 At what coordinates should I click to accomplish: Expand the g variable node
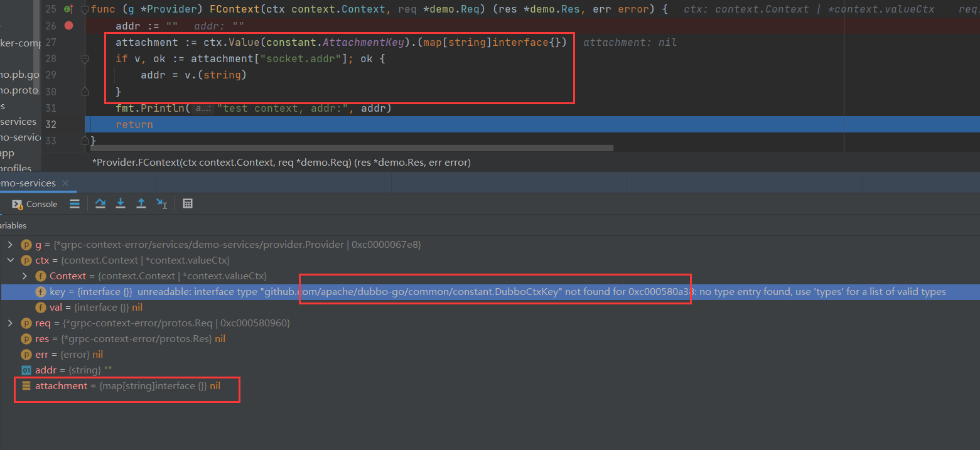point(10,245)
